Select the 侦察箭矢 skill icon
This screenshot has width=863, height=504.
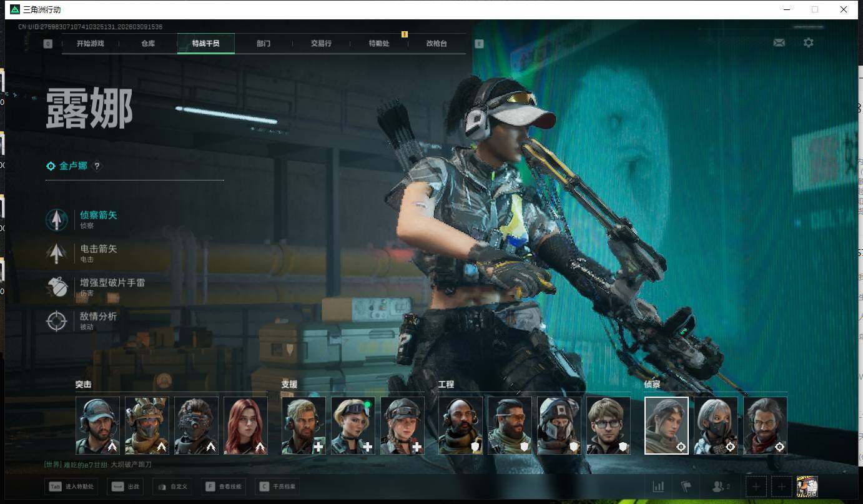(57, 220)
